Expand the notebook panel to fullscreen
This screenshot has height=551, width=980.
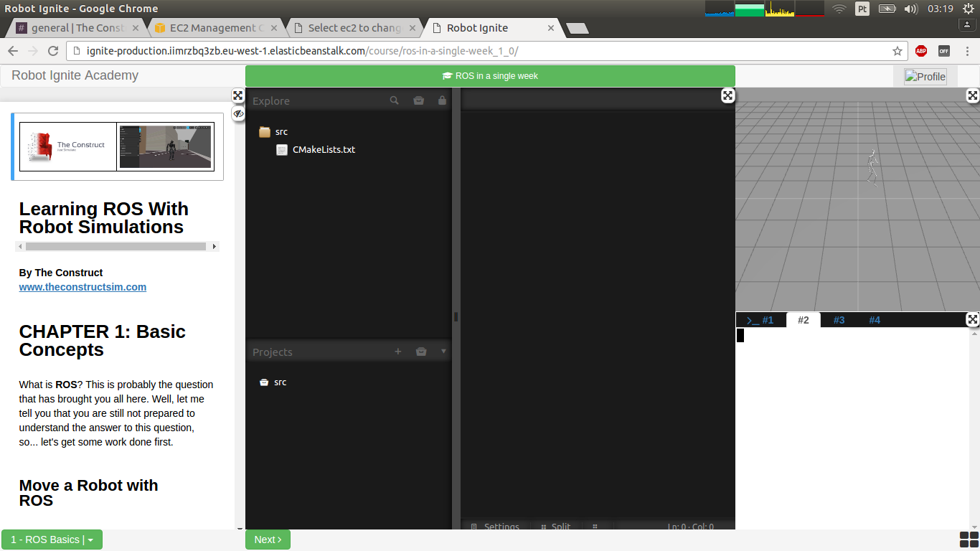coord(238,95)
